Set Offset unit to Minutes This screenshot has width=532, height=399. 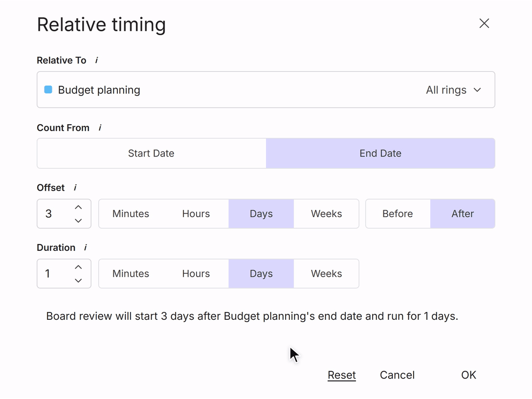[131, 214]
